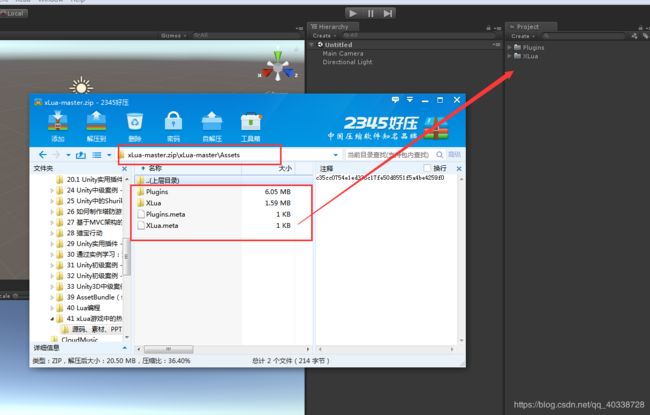The height and width of the screenshot is (415, 650).
Task: Select Main Camera in Hierarchy
Action: (343, 53)
